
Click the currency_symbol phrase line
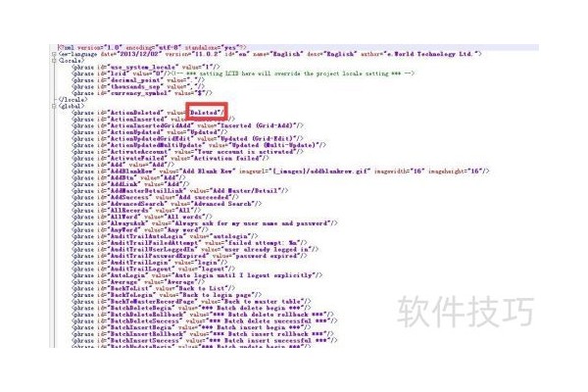click(142, 93)
